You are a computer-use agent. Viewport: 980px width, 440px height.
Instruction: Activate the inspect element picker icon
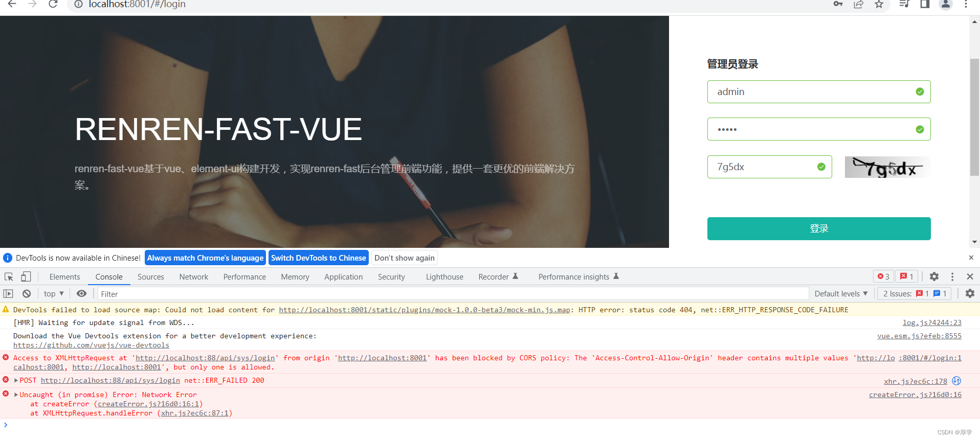(x=9, y=276)
